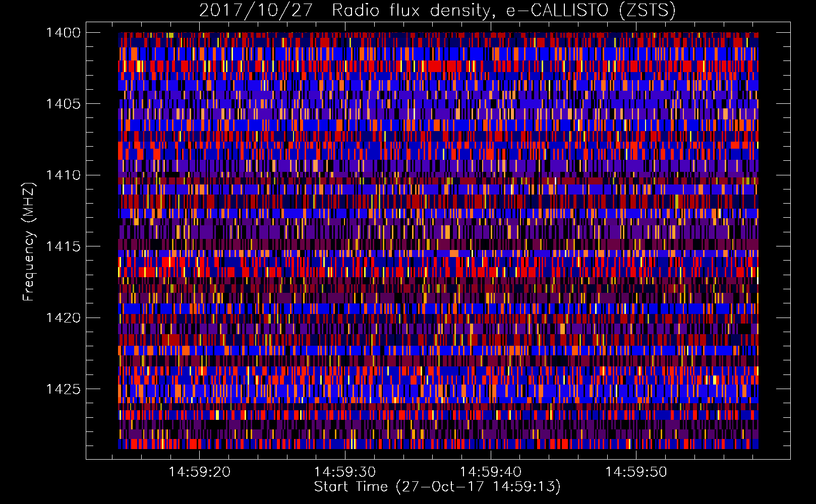816x504 pixels.
Task: Click the 1420 frequency axis label
Action: point(63,318)
